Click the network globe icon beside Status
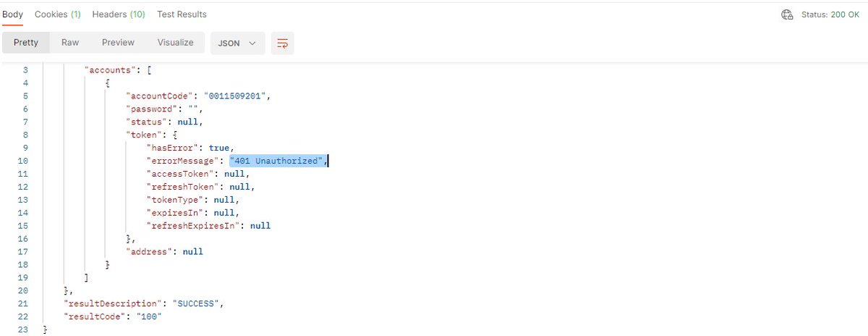The image size is (868, 336). pos(788,14)
